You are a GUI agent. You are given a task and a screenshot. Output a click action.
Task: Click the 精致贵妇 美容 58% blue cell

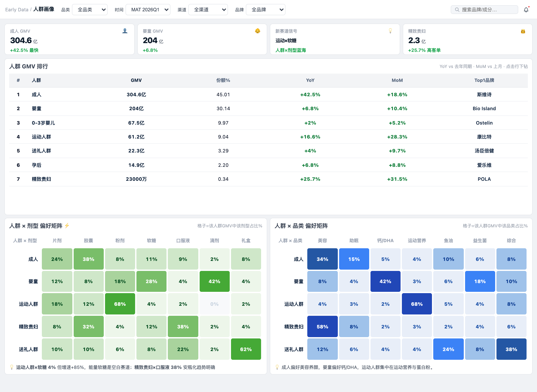coord(322,326)
